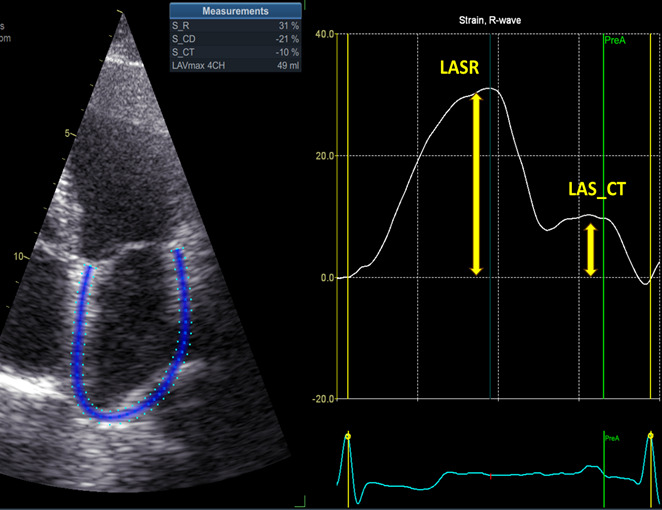Click the green PreA label atop graph
This screenshot has width=662, height=510.
(x=615, y=40)
